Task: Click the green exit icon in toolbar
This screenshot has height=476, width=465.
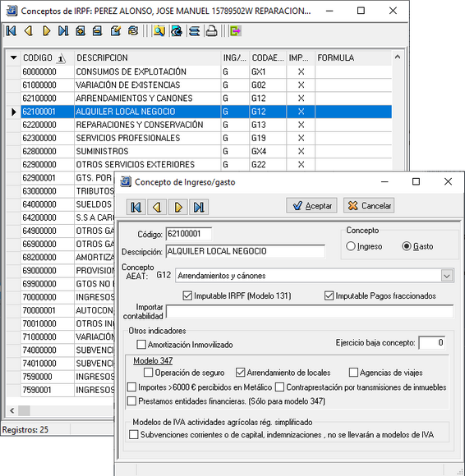Action: 236,31
